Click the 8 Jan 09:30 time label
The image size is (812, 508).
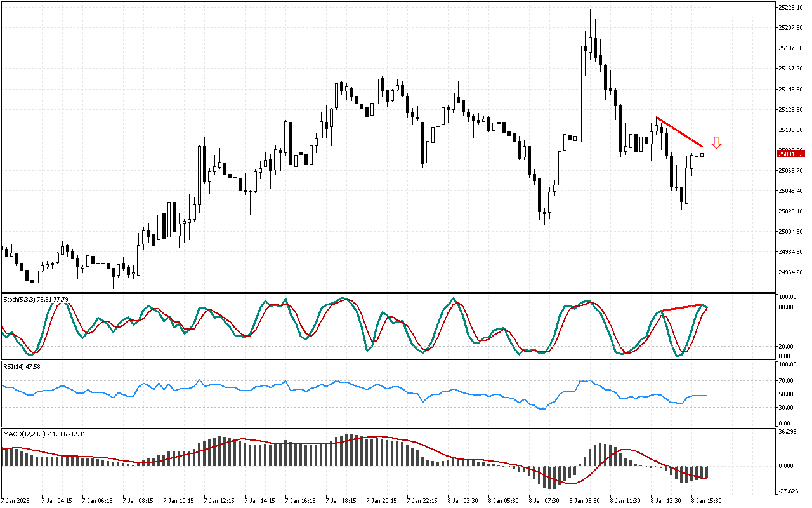(x=584, y=500)
